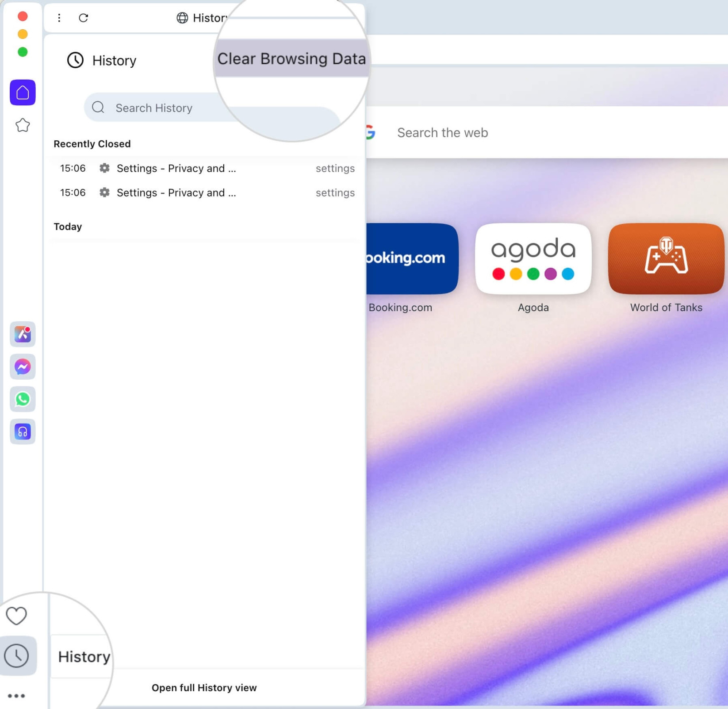Click the History panel title with globe
Viewport: 728px width, 709px height.
202,18
